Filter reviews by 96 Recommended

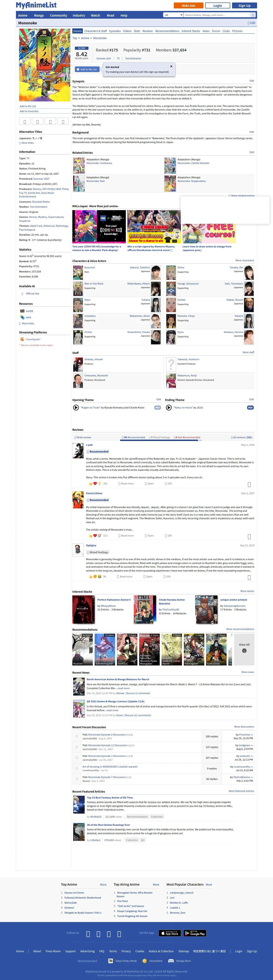pos(134,438)
